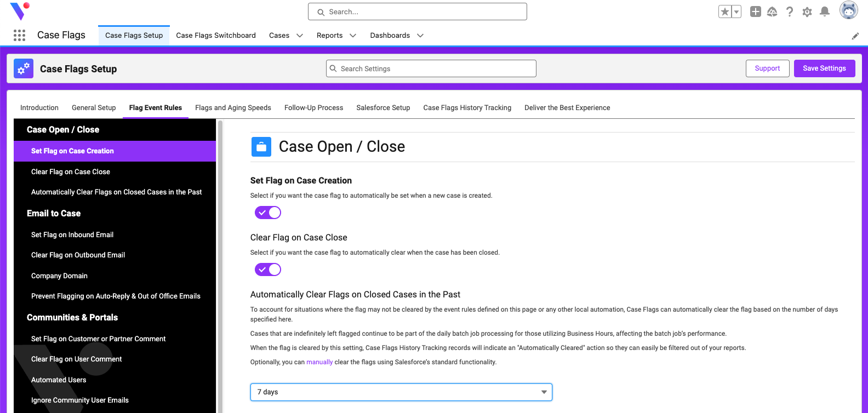The height and width of the screenshot is (413, 868).
Task: Expand the Cases tab chevron
Action: coord(300,36)
